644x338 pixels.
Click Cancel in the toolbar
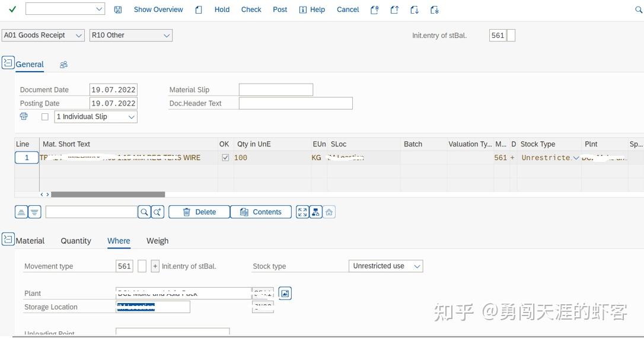pyautogui.click(x=347, y=9)
